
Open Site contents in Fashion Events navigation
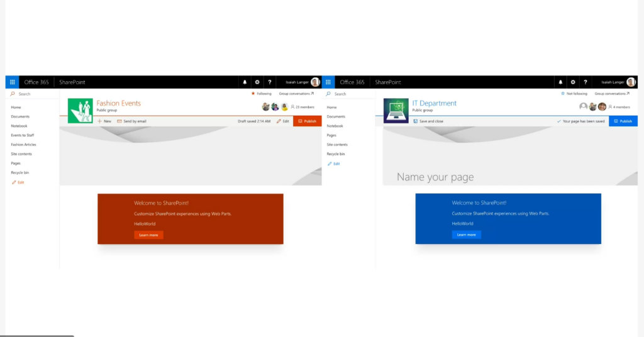click(21, 154)
